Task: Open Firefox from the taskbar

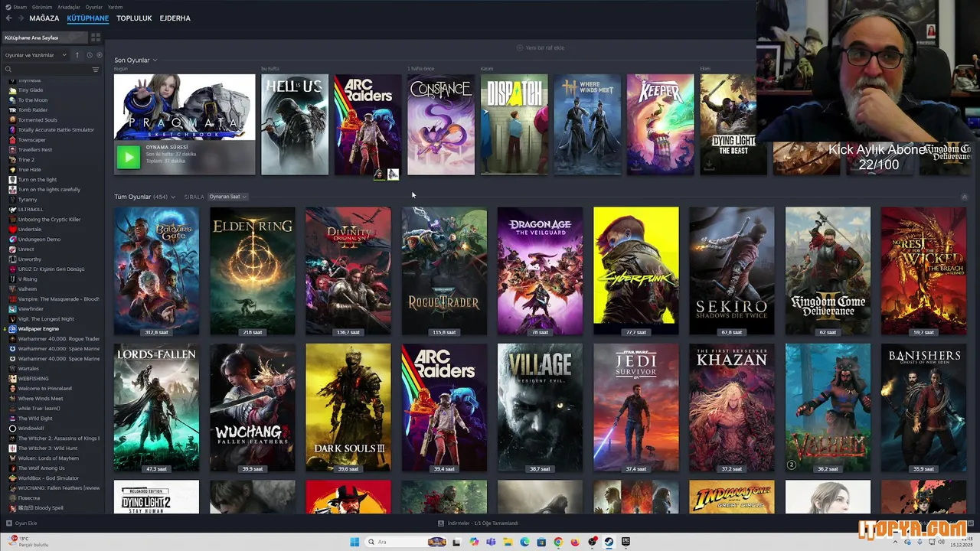Action: 575,542
